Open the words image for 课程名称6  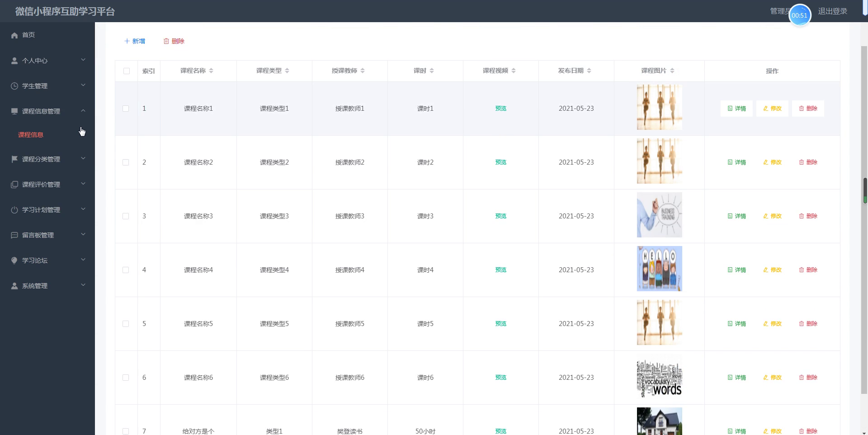[x=660, y=376]
